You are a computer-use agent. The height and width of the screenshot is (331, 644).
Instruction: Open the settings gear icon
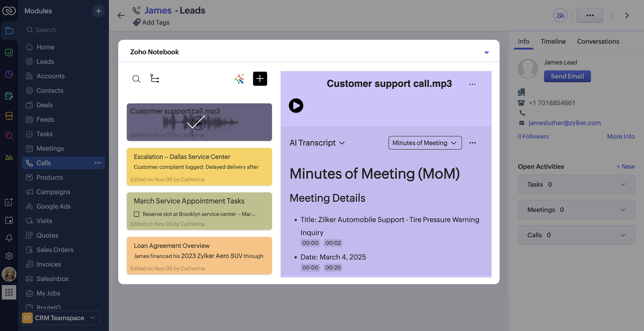click(x=9, y=256)
